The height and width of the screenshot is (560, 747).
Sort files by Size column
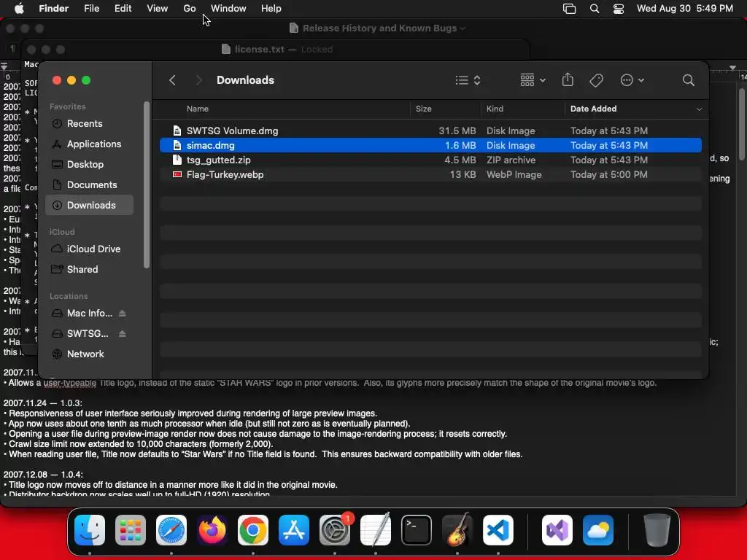pos(423,109)
